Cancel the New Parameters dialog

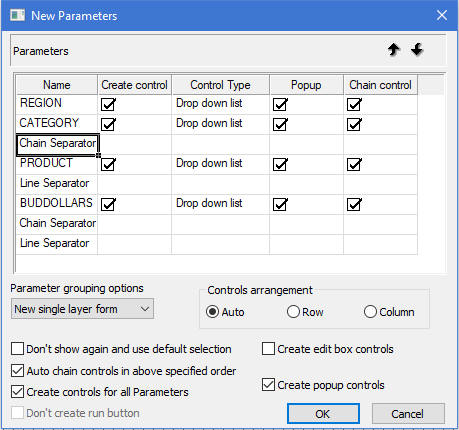tap(408, 414)
